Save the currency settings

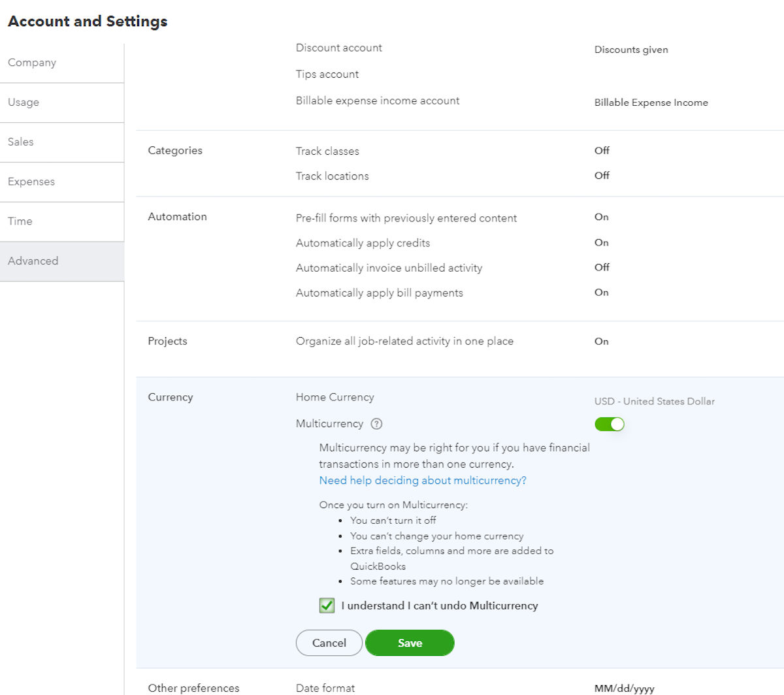point(410,643)
